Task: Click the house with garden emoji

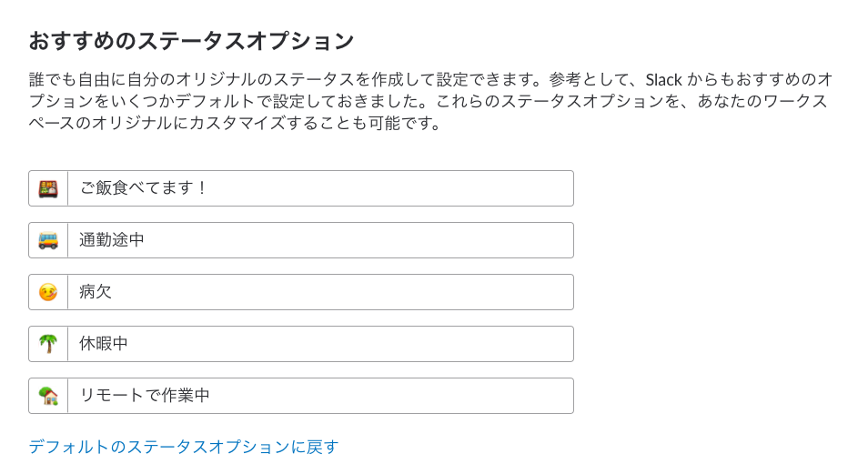Action: [x=48, y=396]
